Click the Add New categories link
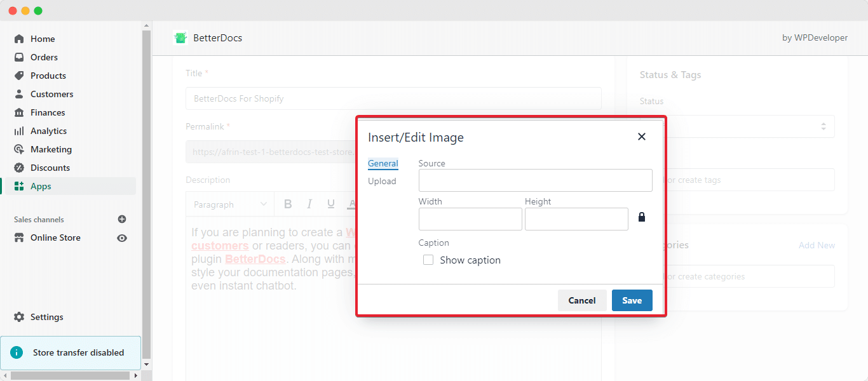The image size is (868, 381). coord(817,244)
